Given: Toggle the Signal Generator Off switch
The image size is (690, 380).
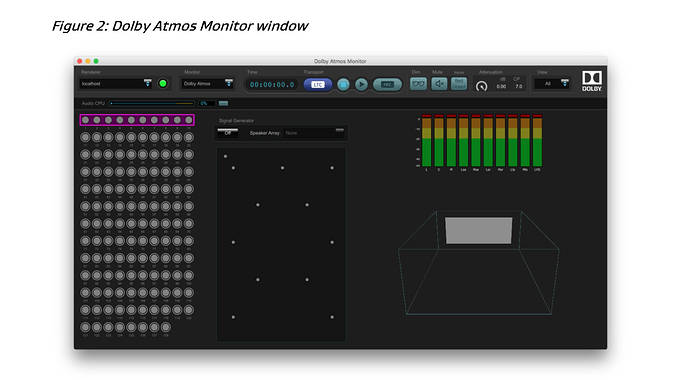Looking at the screenshot, I should coord(228,133).
